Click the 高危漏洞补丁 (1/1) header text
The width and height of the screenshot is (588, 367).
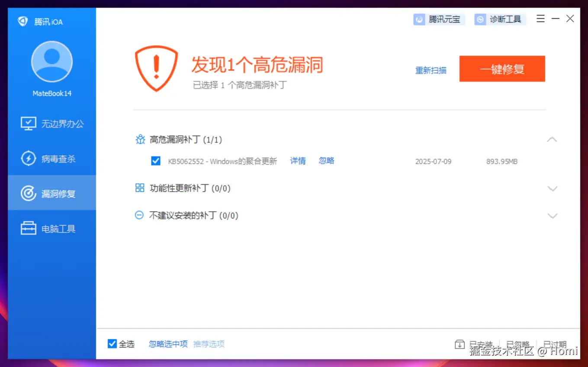[186, 140]
